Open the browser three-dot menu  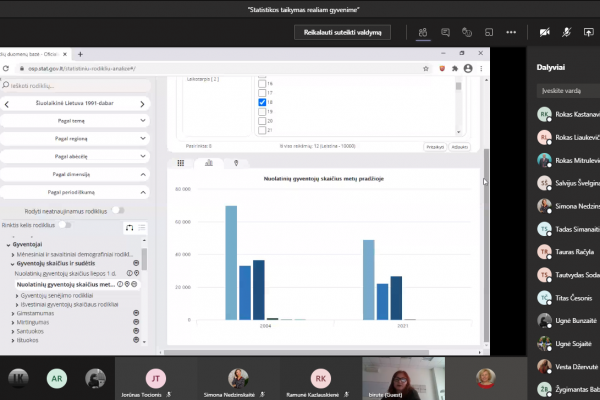pos(481,69)
